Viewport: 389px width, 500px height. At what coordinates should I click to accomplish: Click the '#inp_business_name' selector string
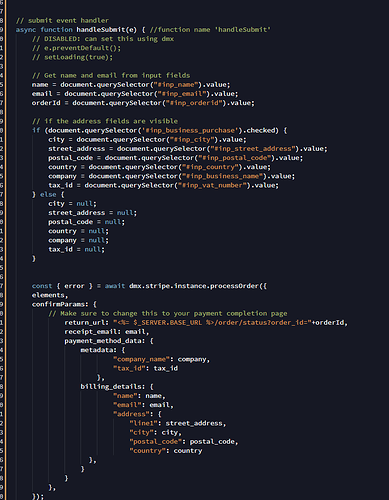tap(222, 176)
